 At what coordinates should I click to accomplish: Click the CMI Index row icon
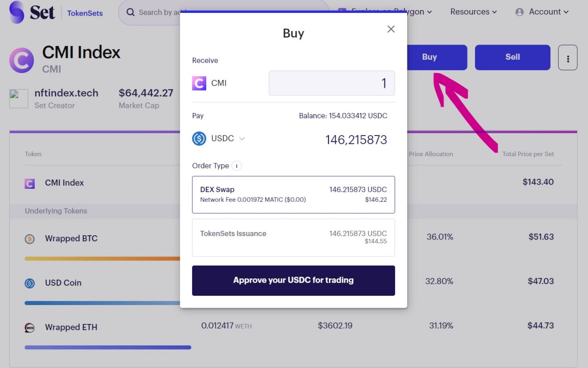coord(29,184)
